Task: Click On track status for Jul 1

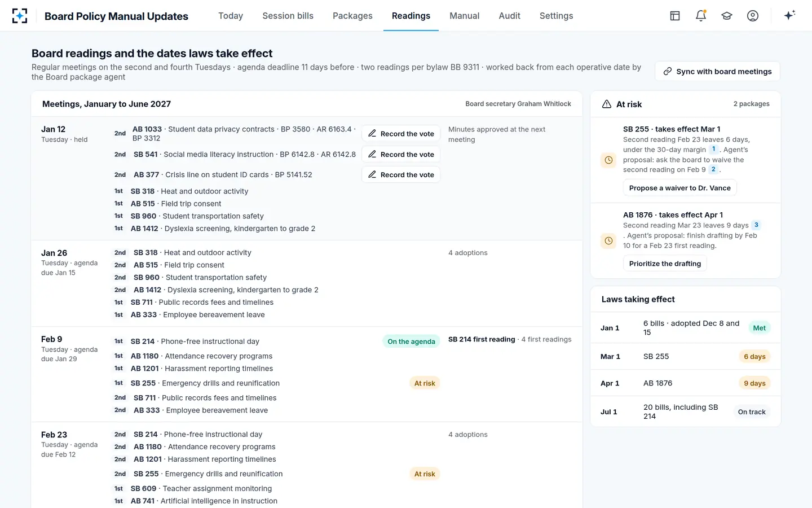Action: click(752, 412)
